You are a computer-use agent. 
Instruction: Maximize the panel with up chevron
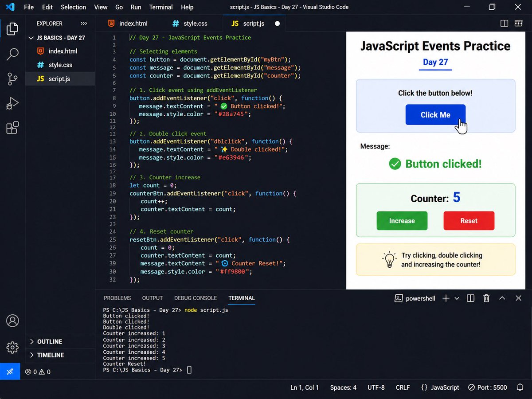pyautogui.click(x=502, y=298)
